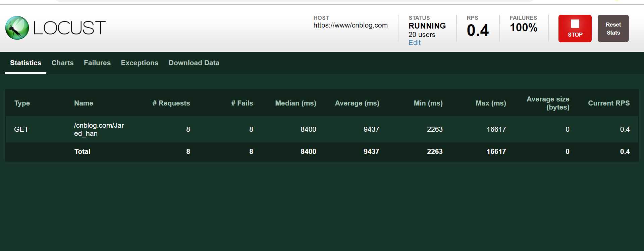
Task: Reset Stats for the test
Action: point(613,29)
